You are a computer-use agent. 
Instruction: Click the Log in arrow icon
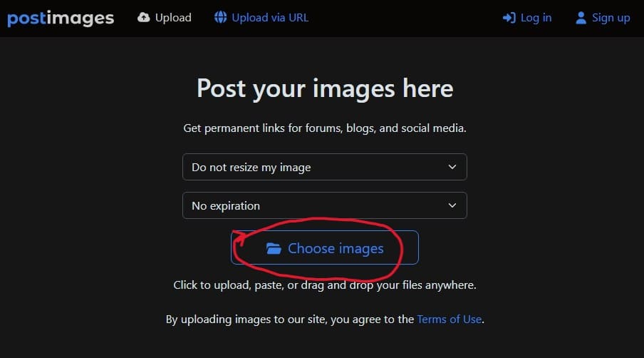(509, 18)
